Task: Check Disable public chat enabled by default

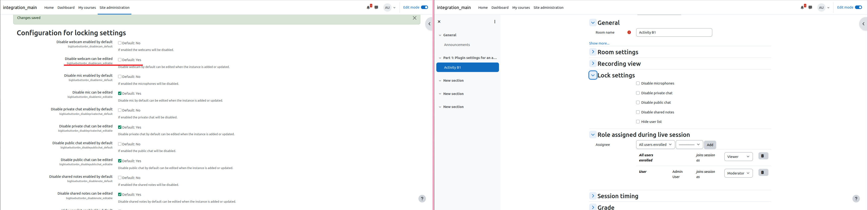Action: pos(120,144)
